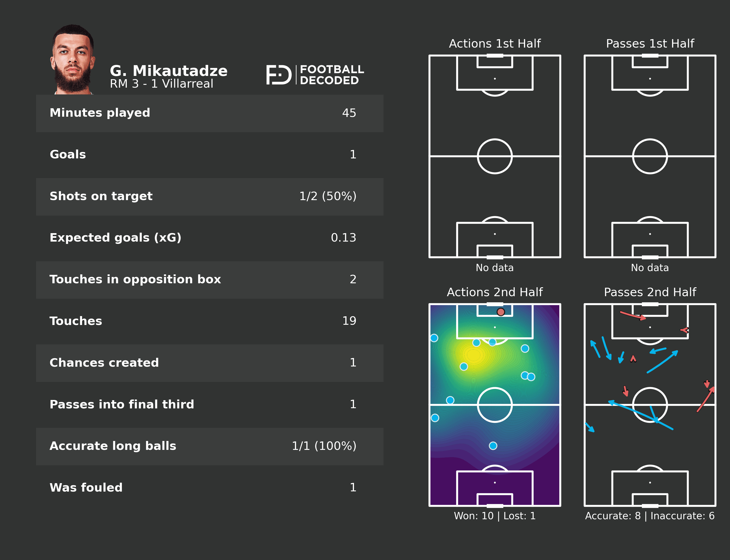
Task: Select the small blue pass arrow at the bottom-left touchline
Action: (590, 427)
